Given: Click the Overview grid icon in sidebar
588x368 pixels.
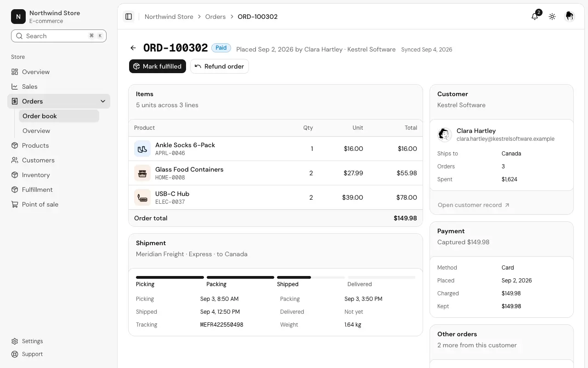Looking at the screenshot, I should point(15,72).
